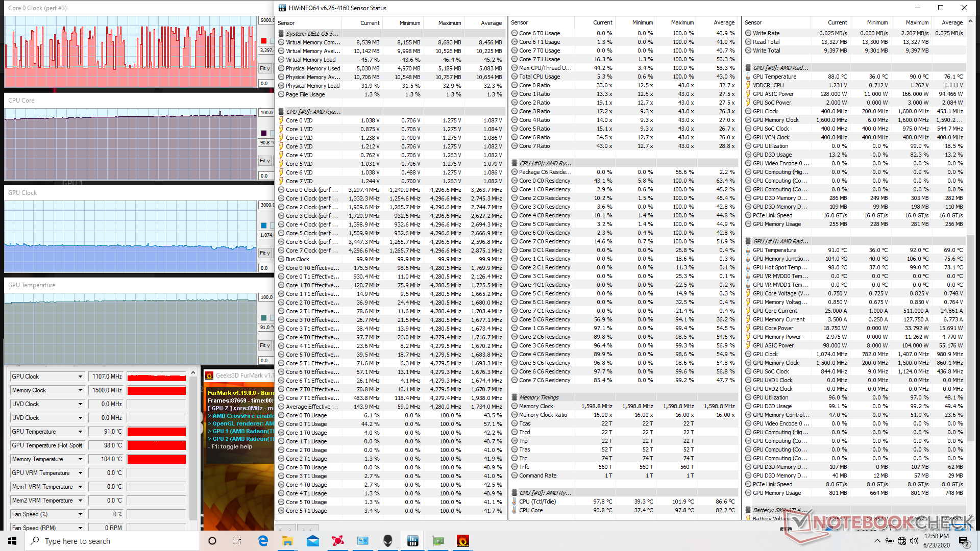This screenshot has width=980, height=551.
Task: Click the red color swatch in Core 0 Clock graph
Action: point(264,41)
